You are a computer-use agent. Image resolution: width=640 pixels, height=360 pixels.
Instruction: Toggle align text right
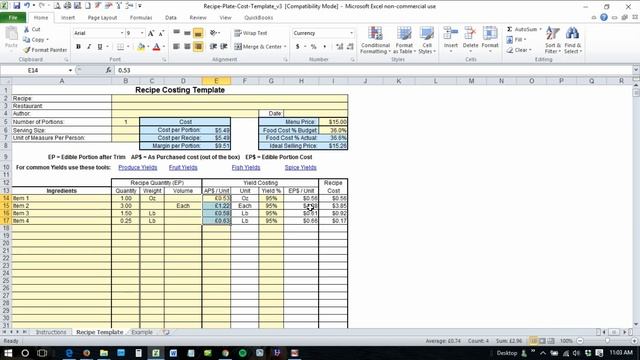point(198,47)
